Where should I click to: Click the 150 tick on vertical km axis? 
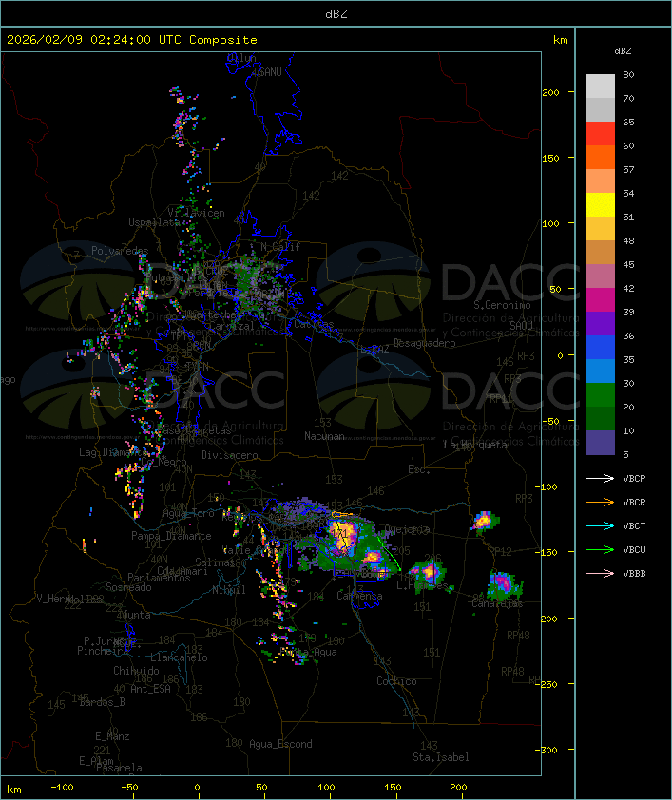point(550,158)
